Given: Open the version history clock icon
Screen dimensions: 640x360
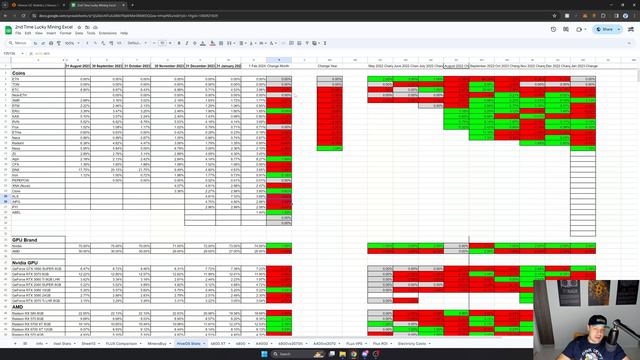Looking at the screenshot, I should point(553,29).
